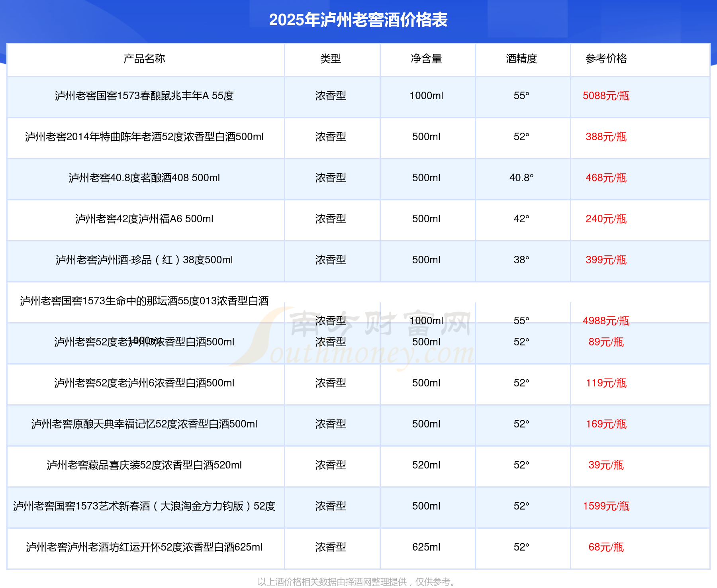
Task: Click the 5088元/瓶 price
Action: pyautogui.click(x=606, y=96)
